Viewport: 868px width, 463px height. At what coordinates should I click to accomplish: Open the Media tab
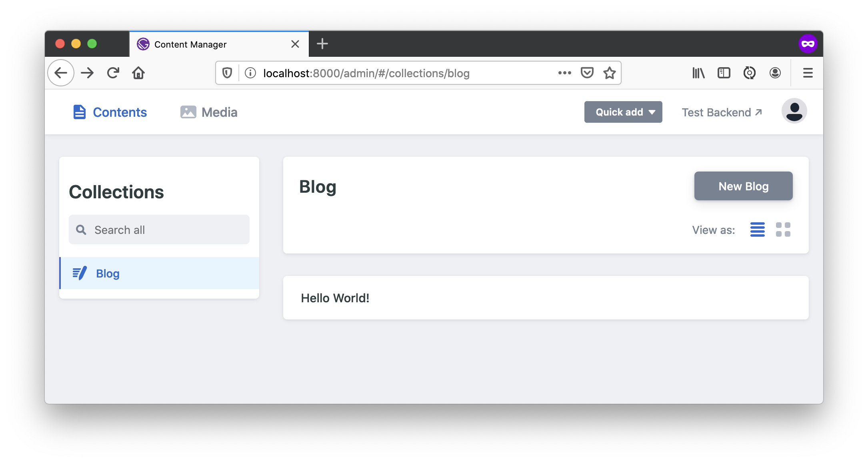click(x=209, y=112)
